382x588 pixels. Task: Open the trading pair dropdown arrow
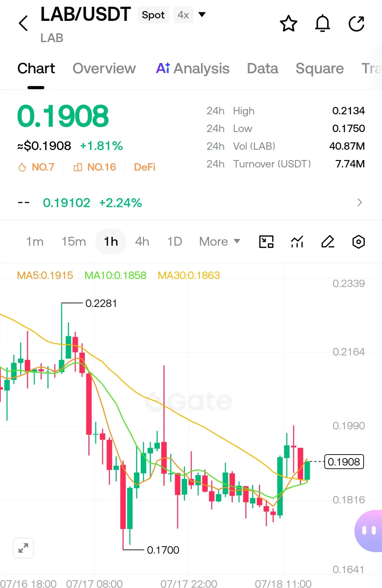point(202,15)
